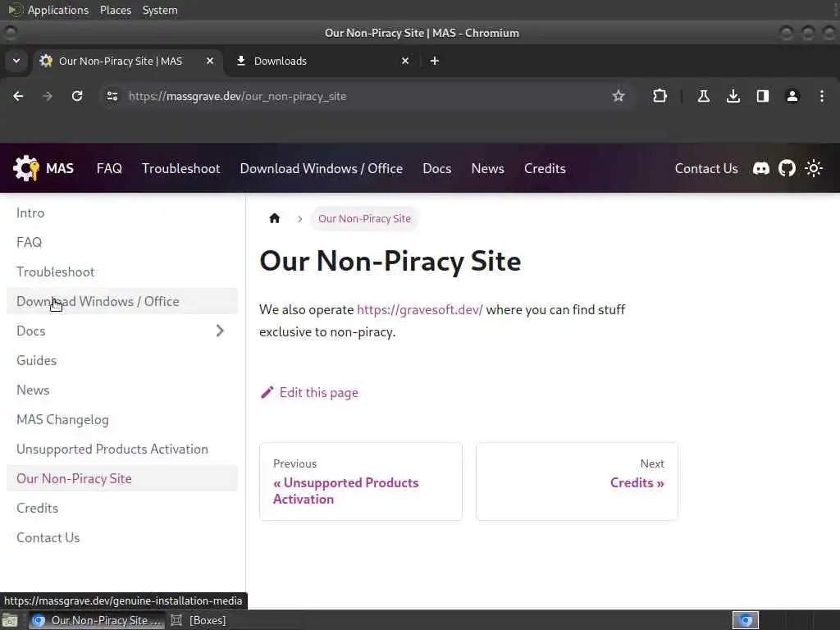Click the MAS gear logo icon
This screenshot has height=630, width=840.
(x=25, y=168)
